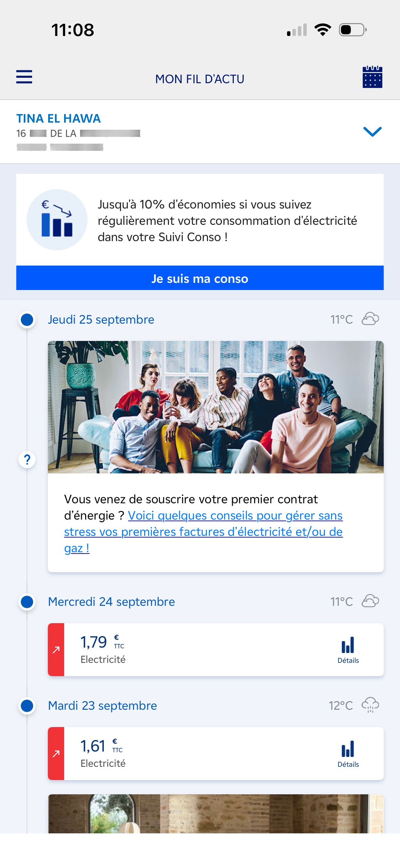The height and width of the screenshot is (868, 400).
Task: Tap the cloudy weather icon for Jeudi
Action: pos(370,319)
